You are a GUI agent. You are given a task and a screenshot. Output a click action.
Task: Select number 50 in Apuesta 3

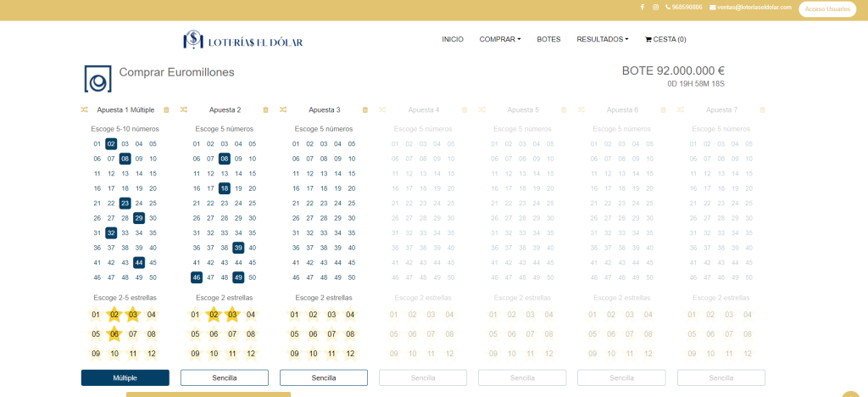(352, 277)
